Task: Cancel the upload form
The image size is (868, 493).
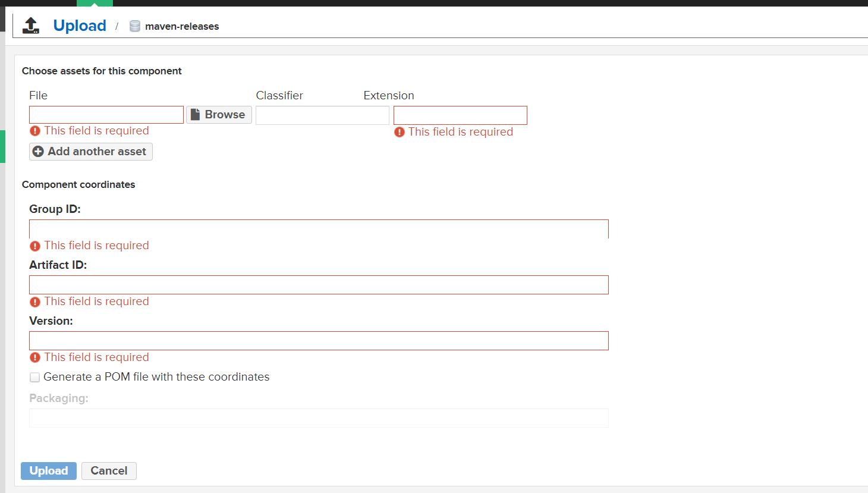Action: tap(109, 471)
